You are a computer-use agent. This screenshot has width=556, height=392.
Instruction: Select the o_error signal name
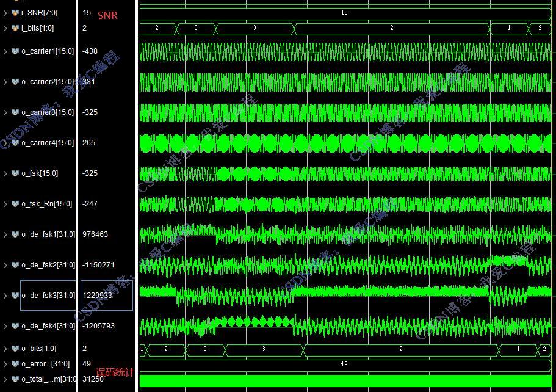(45, 364)
